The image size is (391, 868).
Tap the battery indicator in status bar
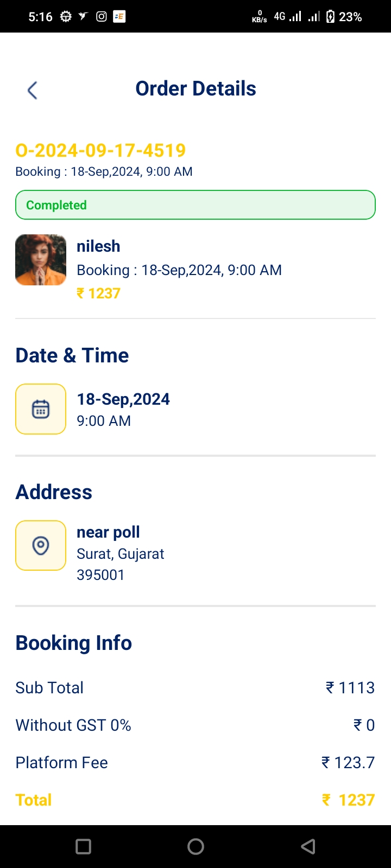click(330, 17)
